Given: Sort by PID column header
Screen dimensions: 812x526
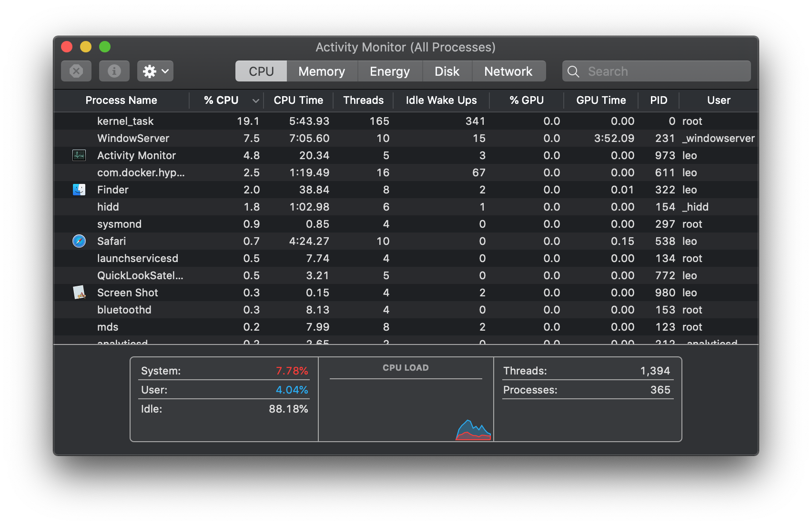Looking at the screenshot, I should click(659, 100).
